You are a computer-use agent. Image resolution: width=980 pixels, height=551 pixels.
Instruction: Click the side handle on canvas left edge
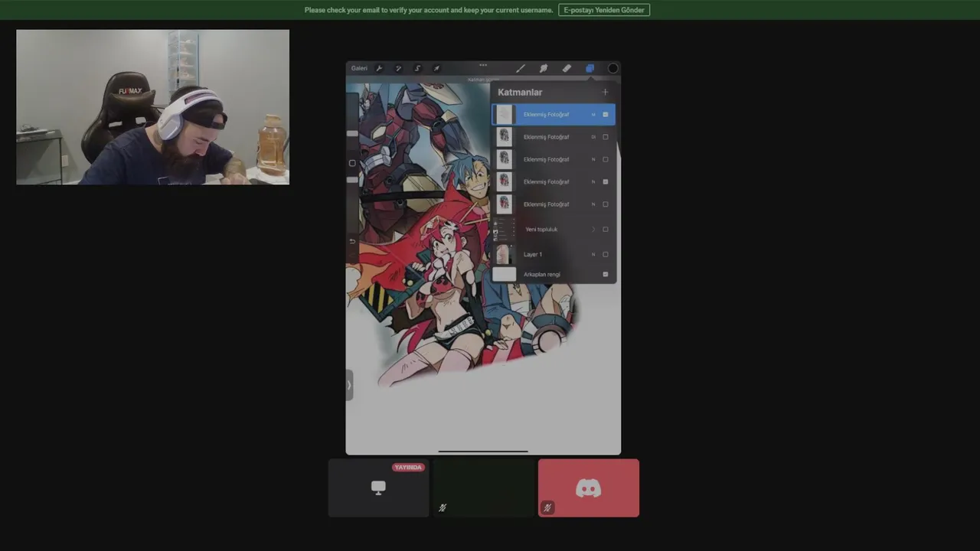coord(349,385)
